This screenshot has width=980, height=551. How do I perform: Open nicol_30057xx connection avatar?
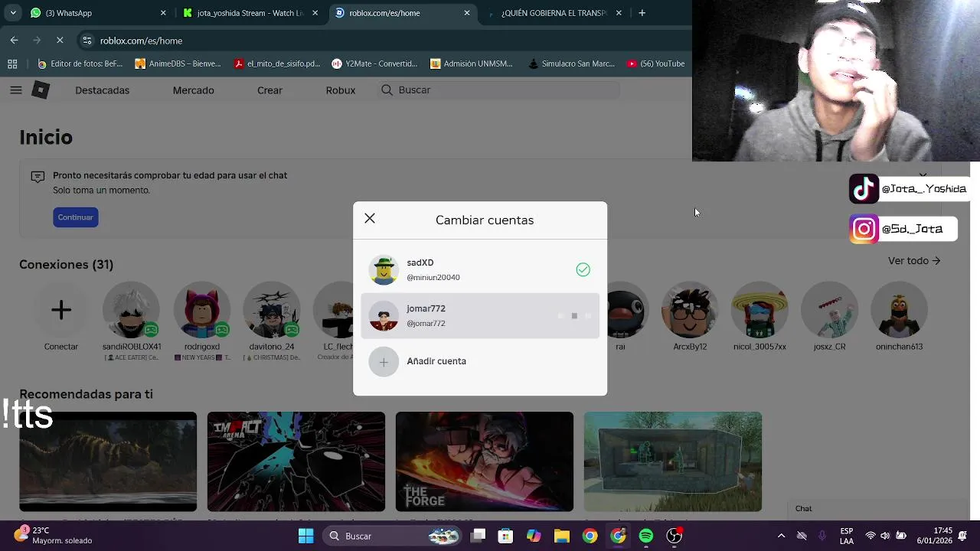point(759,310)
